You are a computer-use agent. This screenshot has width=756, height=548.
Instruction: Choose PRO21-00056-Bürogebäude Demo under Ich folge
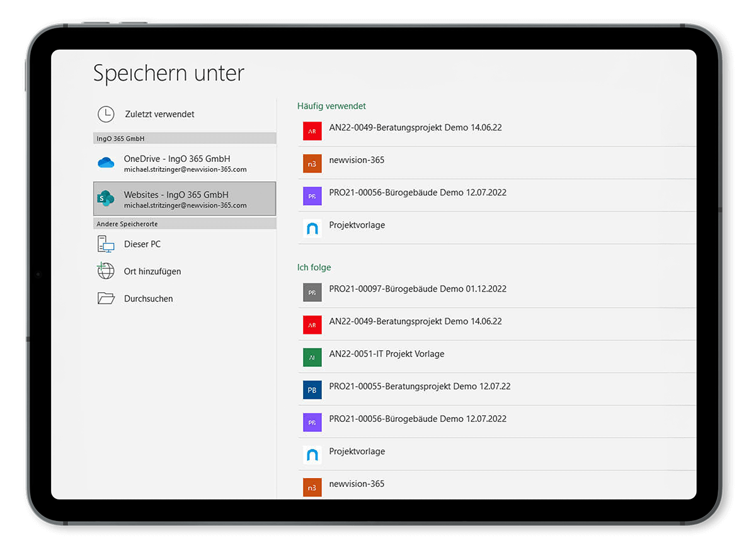point(417,419)
